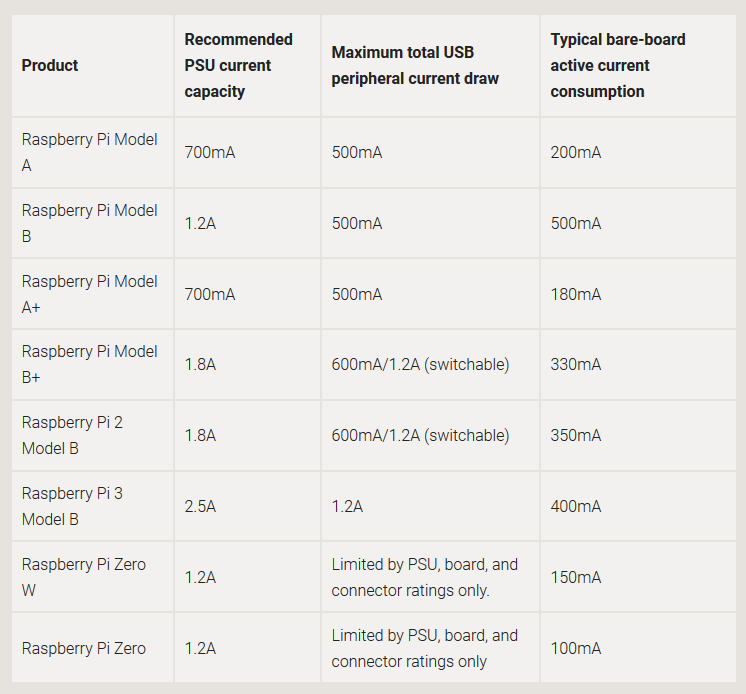Select the 200mA current consumption value
The image size is (746, 694).
(x=576, y=152)
